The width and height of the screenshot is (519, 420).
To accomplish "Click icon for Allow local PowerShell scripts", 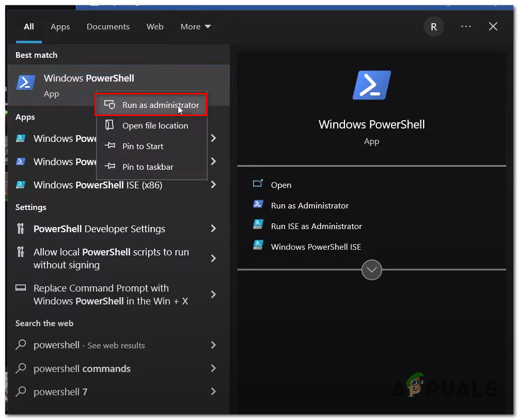I will click(x=21, y=252).
